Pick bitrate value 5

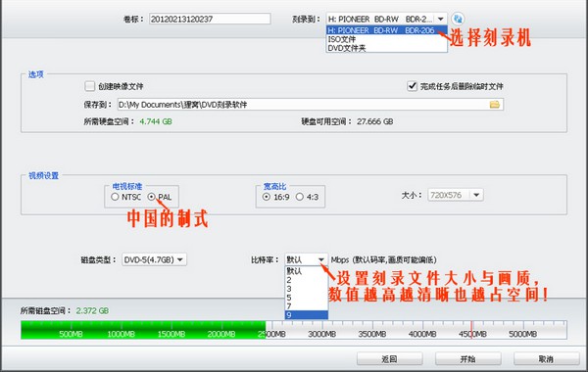tap(307, 298)
